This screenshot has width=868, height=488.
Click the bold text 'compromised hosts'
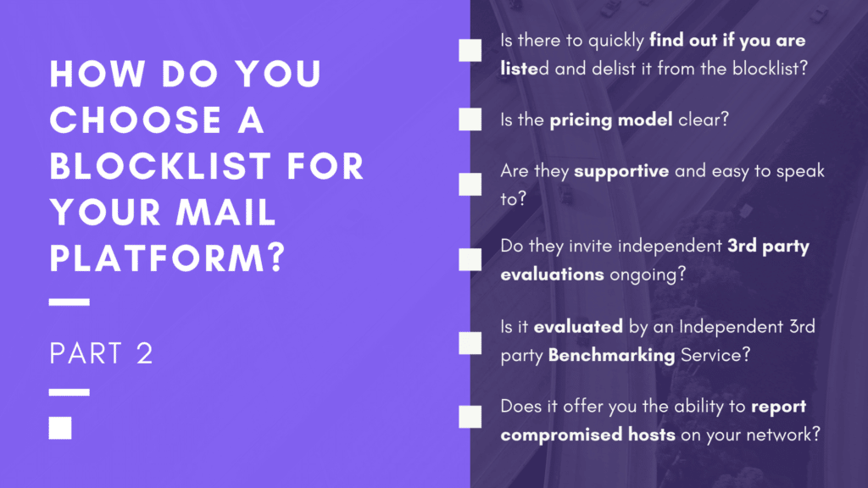pyautogui.click(x=588, y=435)
